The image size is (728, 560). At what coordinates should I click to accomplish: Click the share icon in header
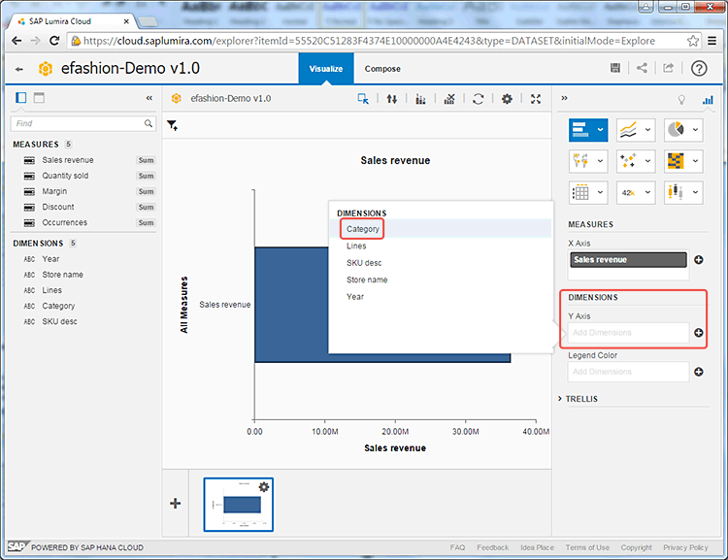[x=642, y=68]
